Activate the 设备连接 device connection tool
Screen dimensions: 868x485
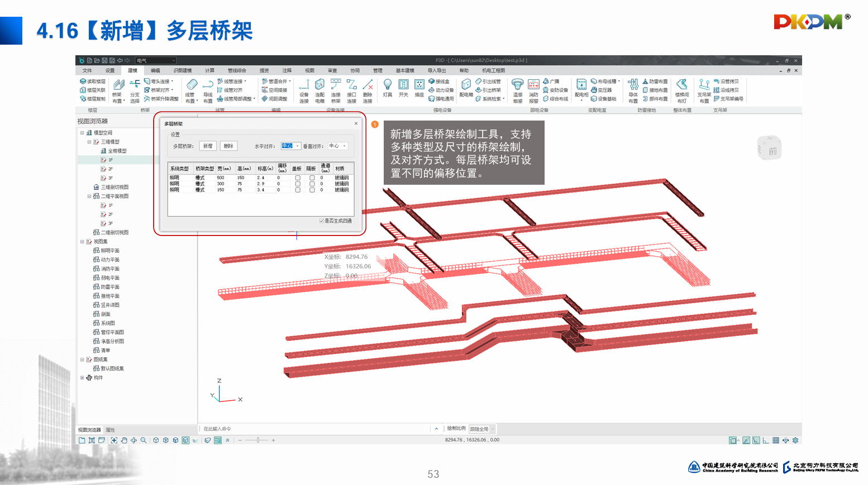304,90
